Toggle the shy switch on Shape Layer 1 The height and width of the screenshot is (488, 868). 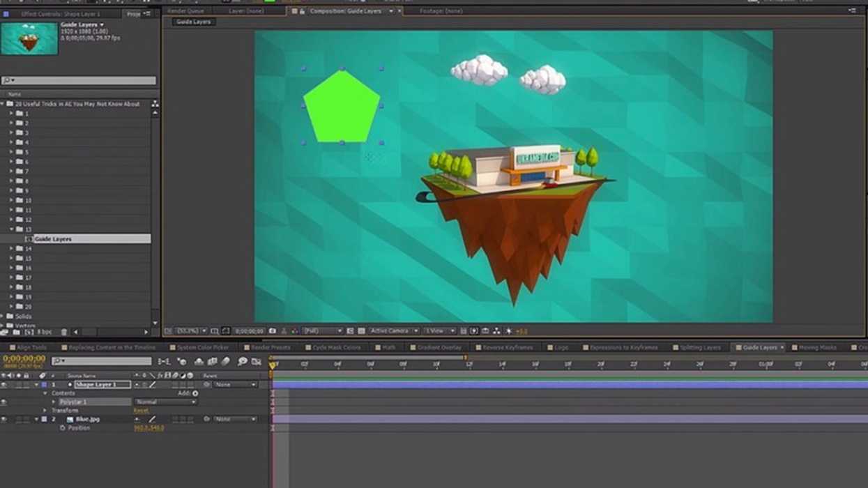(x=137, y=385)
